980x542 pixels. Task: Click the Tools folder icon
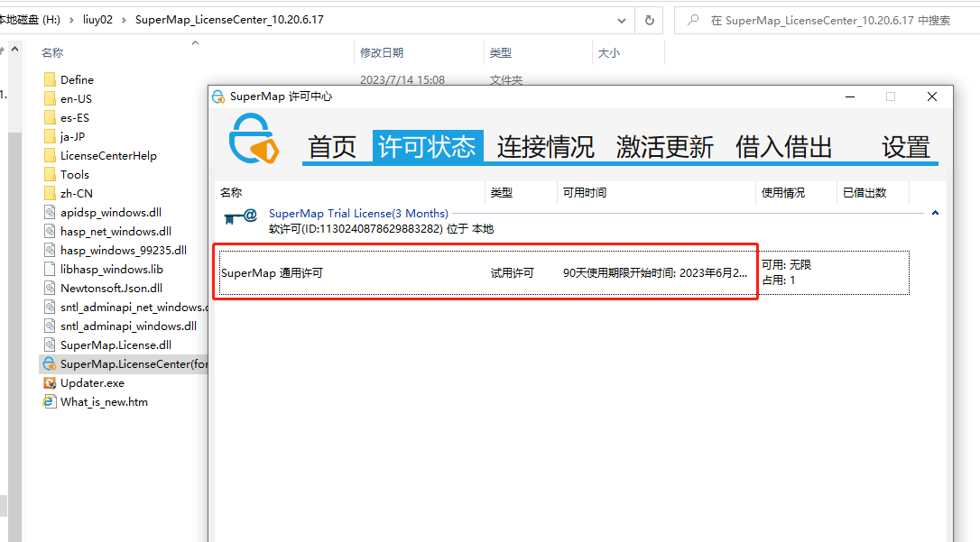pos(50,174)
